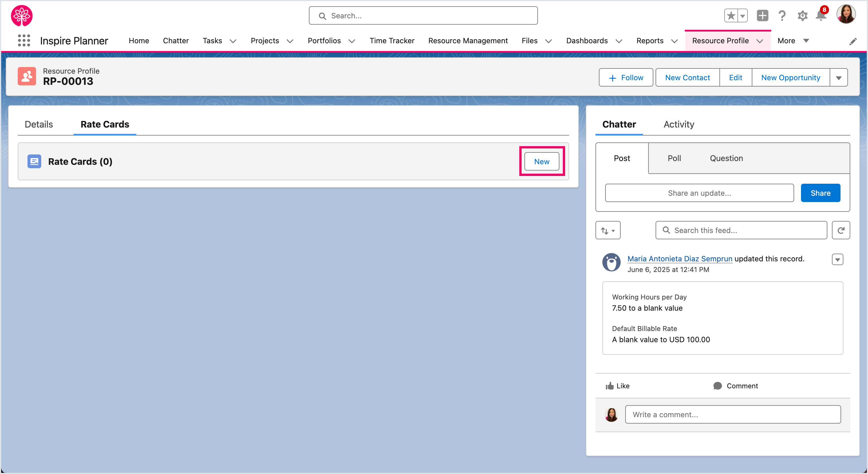868x474 pixels.
Task: Open the Projects nav item
Action: 265,41
